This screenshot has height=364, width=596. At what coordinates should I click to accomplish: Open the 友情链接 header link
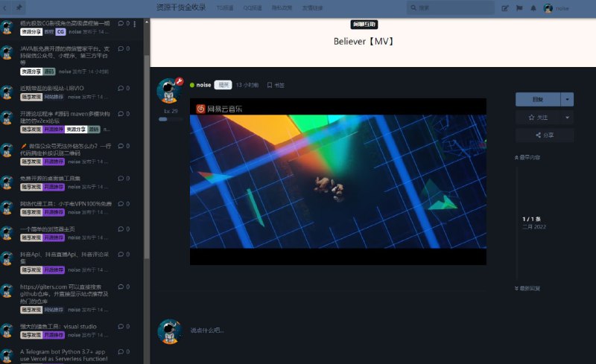pos(312,8)
